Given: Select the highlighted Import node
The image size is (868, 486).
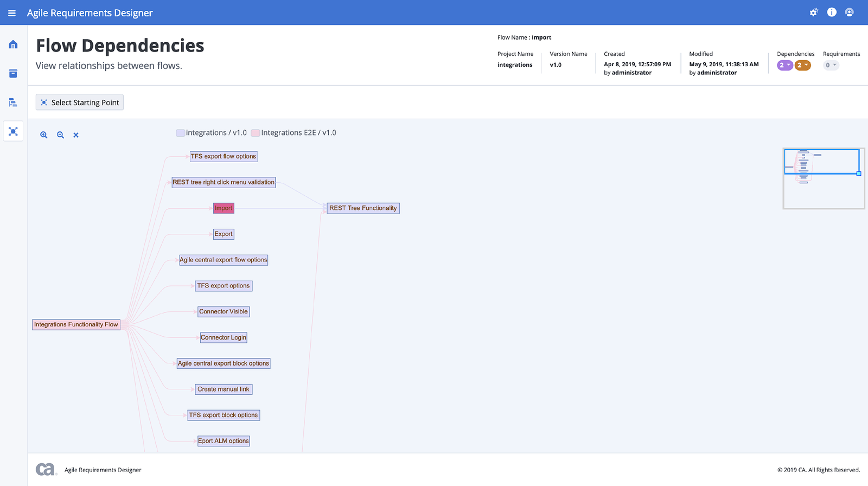Looking at the screenshot, I should [224, 208].
